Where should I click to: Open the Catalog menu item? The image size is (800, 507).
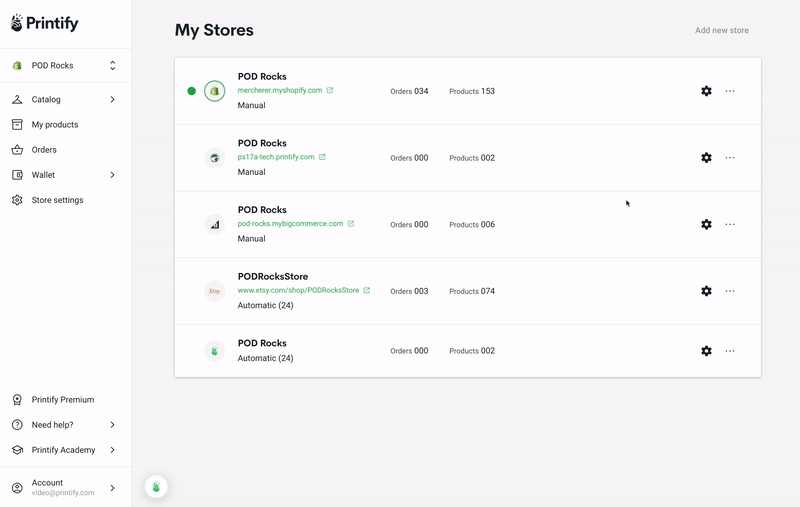(x=65, y=99)
